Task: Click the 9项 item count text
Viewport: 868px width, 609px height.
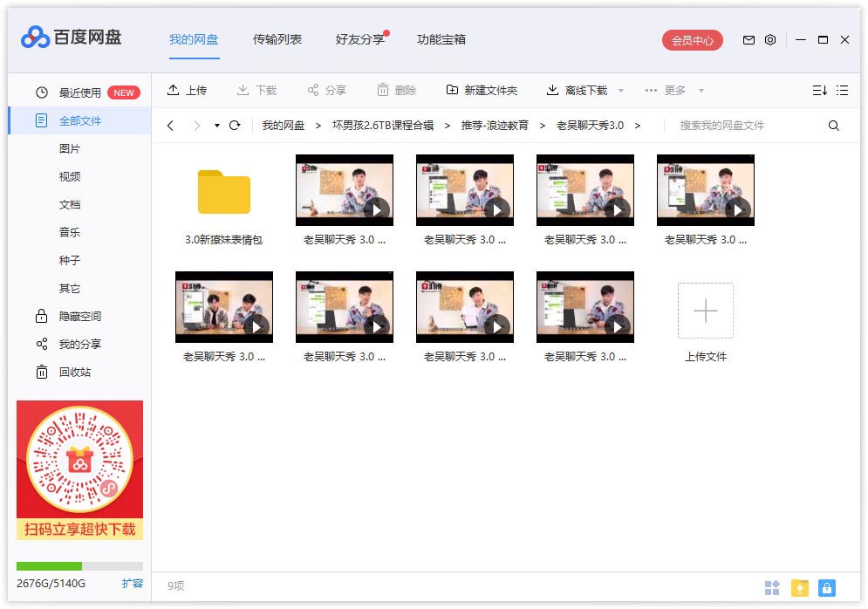Action: pos(175,585)
